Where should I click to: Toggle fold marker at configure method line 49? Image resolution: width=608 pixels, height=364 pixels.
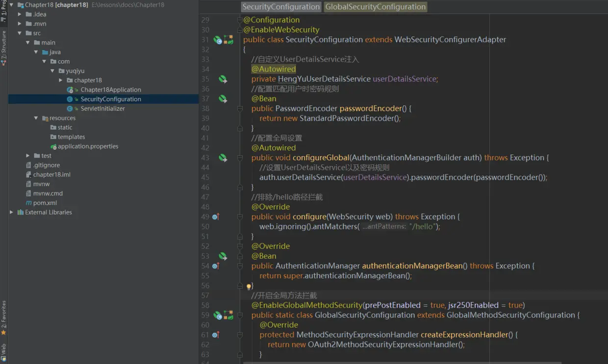pos(240,217)
